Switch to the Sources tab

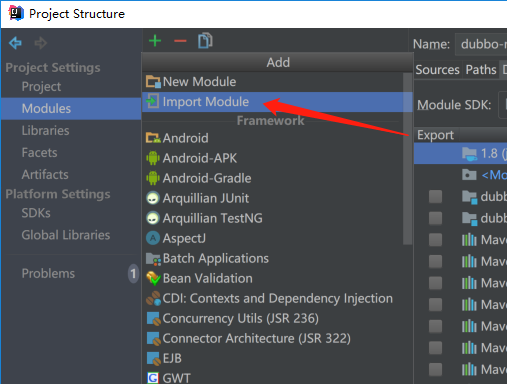tap(437, 70)
